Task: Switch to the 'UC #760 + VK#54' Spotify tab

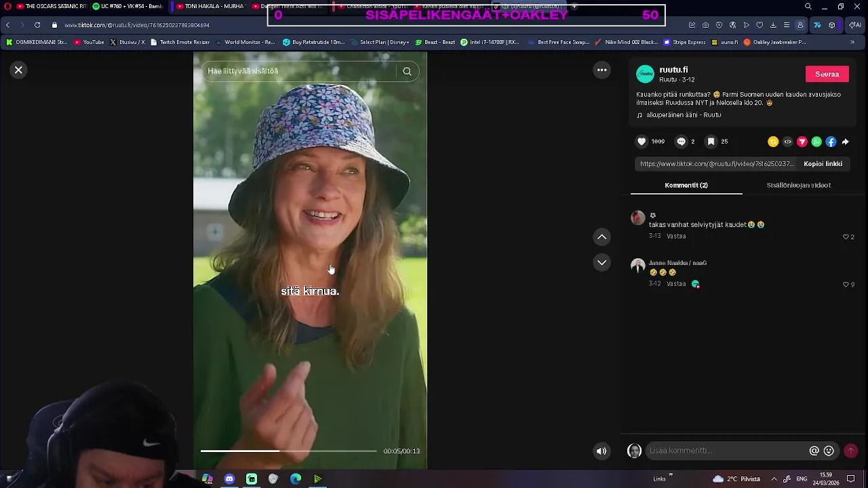Action: click(x=127, y=6)
